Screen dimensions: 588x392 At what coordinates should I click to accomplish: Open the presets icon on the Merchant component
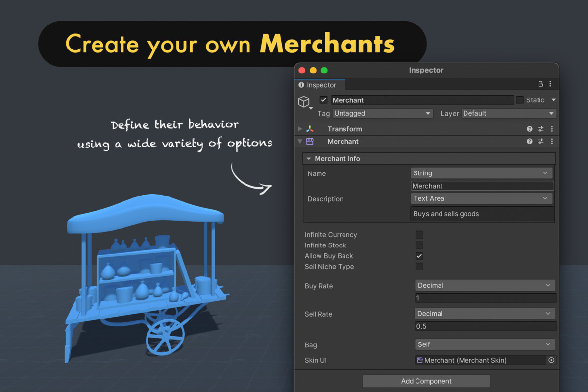[x=541, y=141]
